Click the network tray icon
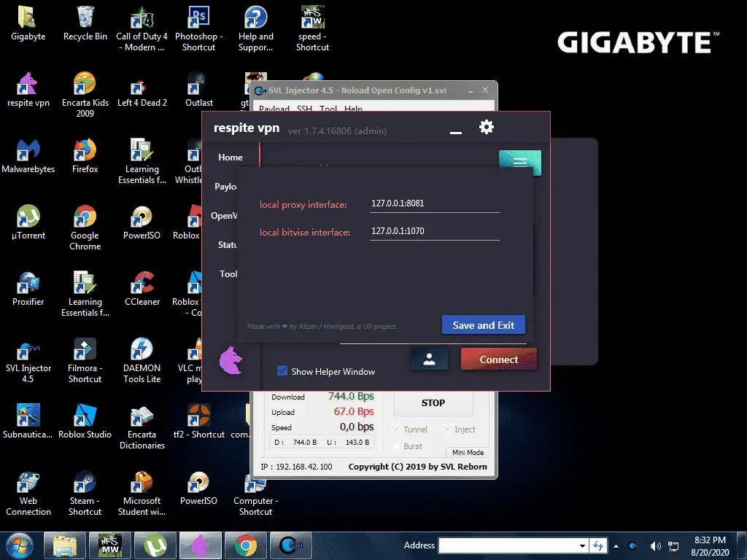Screen dimensions: 747x560 (x=673, y=546)
